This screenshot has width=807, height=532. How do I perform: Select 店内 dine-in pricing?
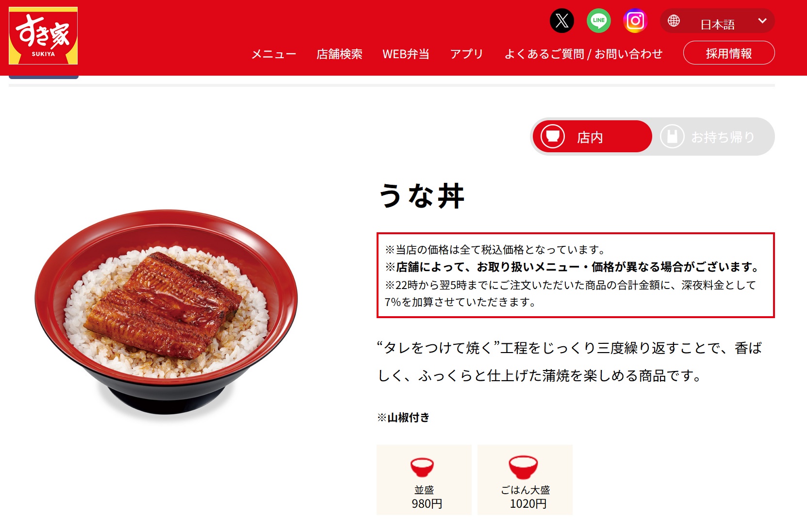tap(592, 136)
